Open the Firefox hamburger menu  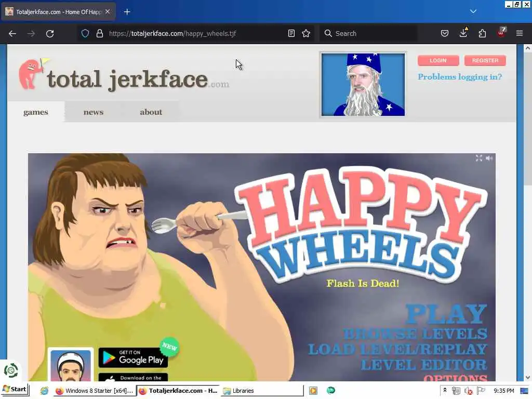click(x=520, y=33)
